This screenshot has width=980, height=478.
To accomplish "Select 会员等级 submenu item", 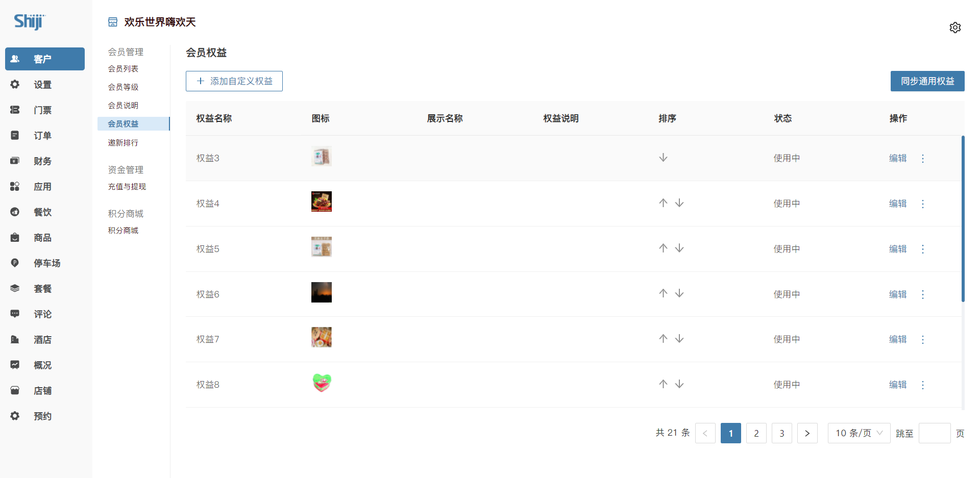I will click(123, 87).
